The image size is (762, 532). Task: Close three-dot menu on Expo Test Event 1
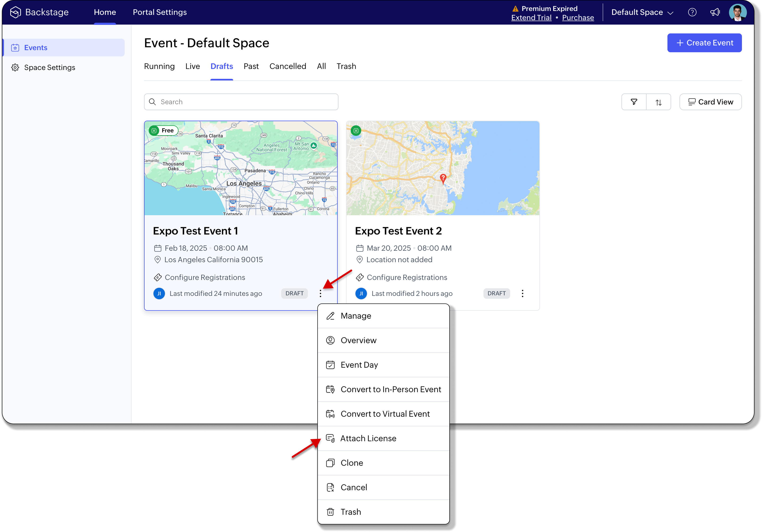(320, 293)
